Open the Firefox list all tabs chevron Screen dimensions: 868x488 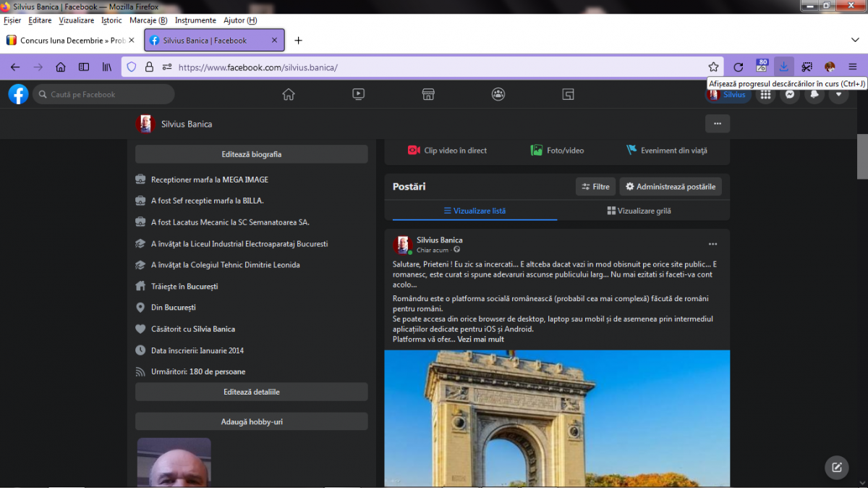pyautogui.click(x=855, y=40)
